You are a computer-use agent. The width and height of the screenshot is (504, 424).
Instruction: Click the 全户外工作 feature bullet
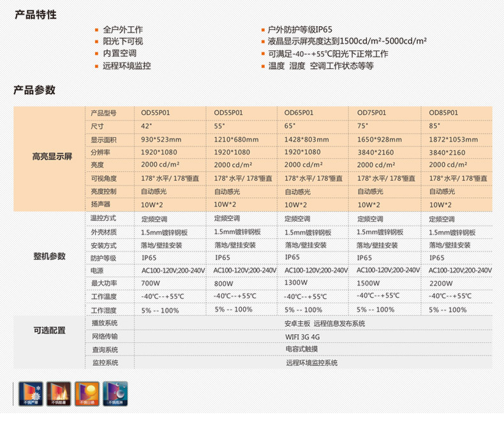[x=122, y=29]
